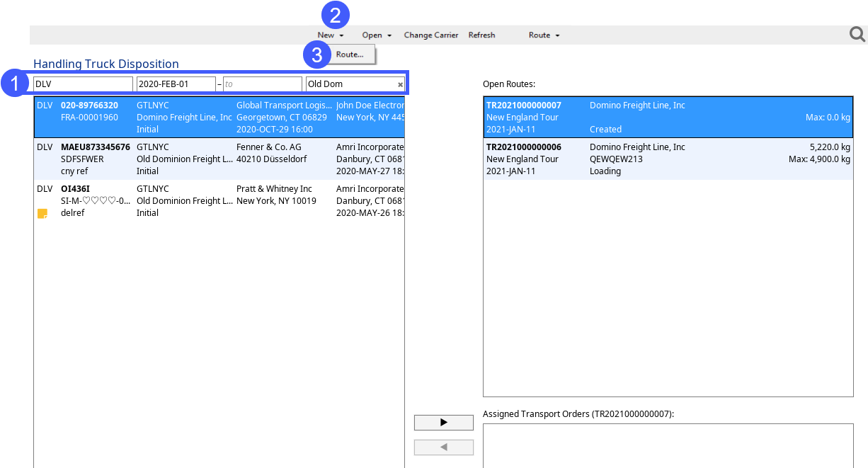Select Route... from the New menu
868x468 pixels.
point(350,55)
